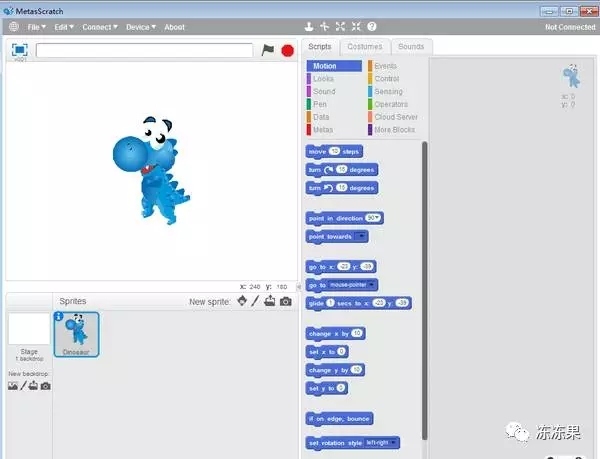This screenshot has height=459, width=600.
Task: Open the Edit menu
Action: coord(64,27)
